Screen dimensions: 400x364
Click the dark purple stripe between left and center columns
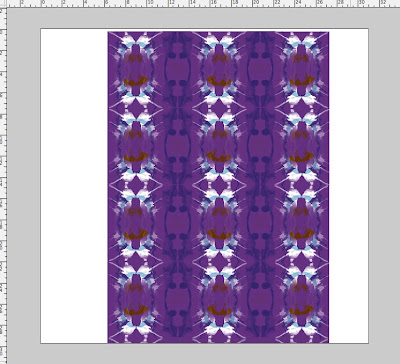[177, 187]
